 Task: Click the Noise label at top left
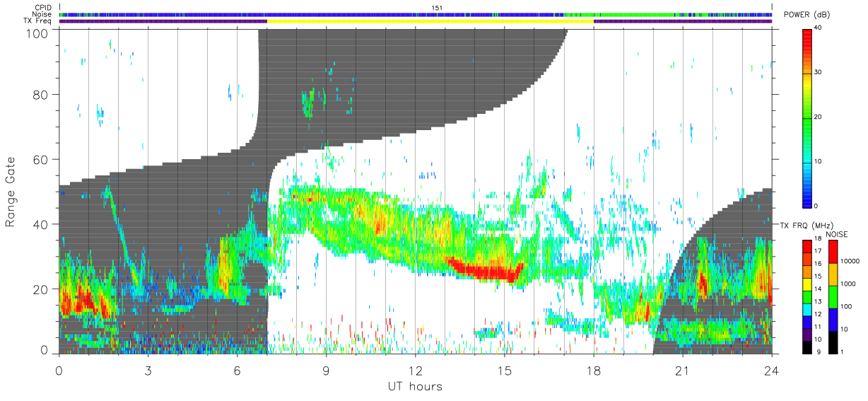[x=42, y=14]
